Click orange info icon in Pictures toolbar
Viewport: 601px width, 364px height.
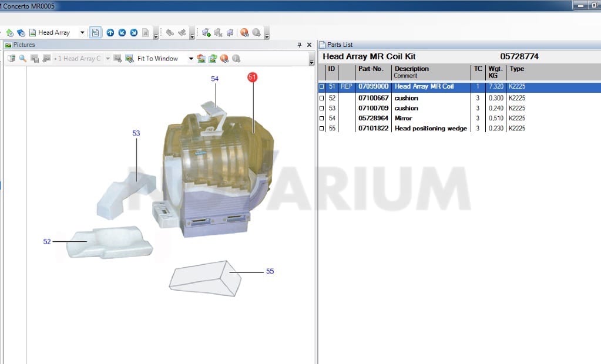click(x=224, y=59)
